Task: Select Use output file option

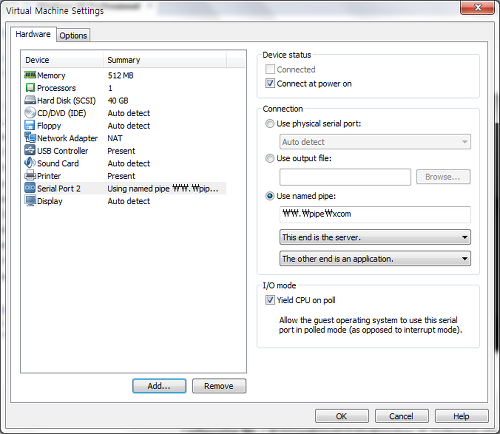Action: (270, 158)
